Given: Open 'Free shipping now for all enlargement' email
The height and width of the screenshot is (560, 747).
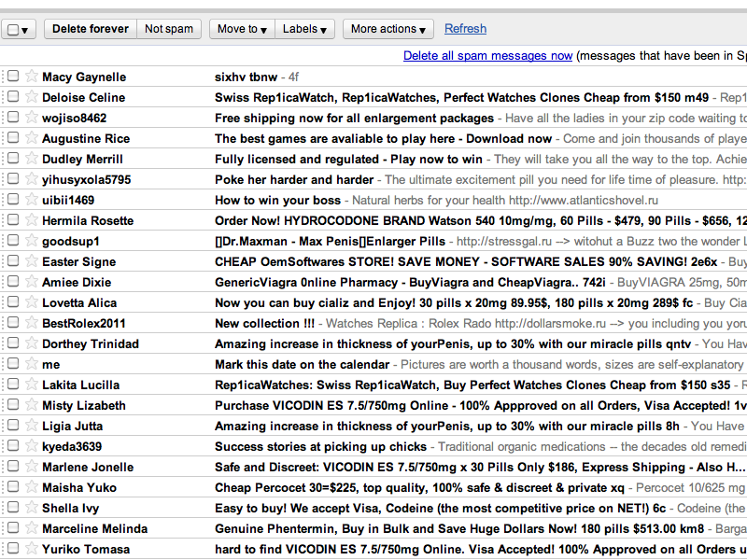Looking at the screenshot, I should (354, 119).
